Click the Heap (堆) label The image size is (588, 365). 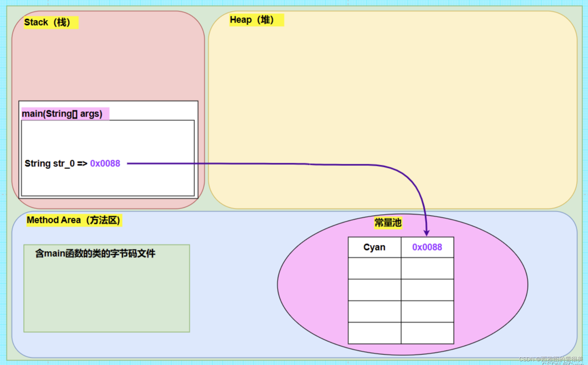(256, 20)
